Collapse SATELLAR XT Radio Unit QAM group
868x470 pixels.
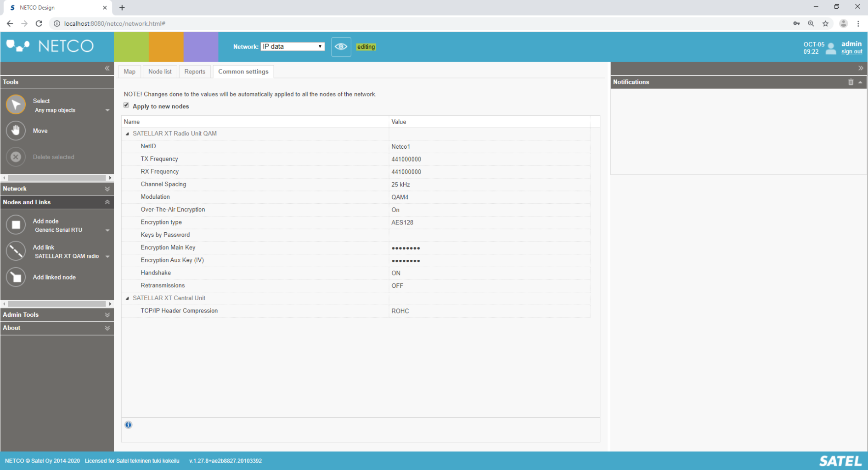tap(127, 134)
